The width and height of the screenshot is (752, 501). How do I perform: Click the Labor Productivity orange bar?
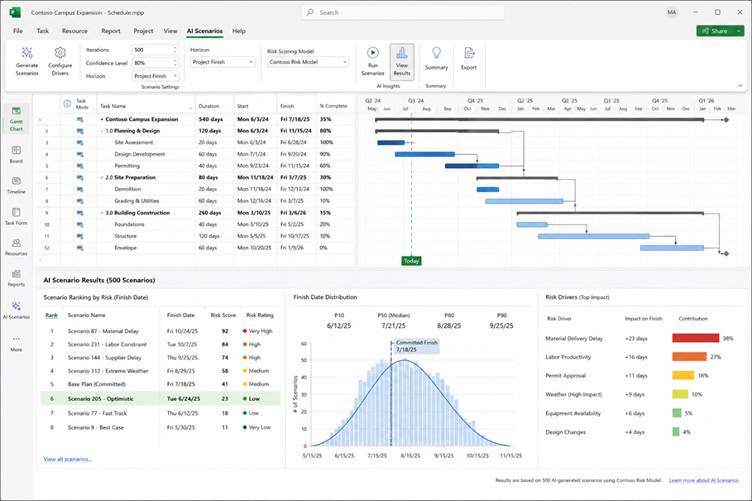[689, 357]
